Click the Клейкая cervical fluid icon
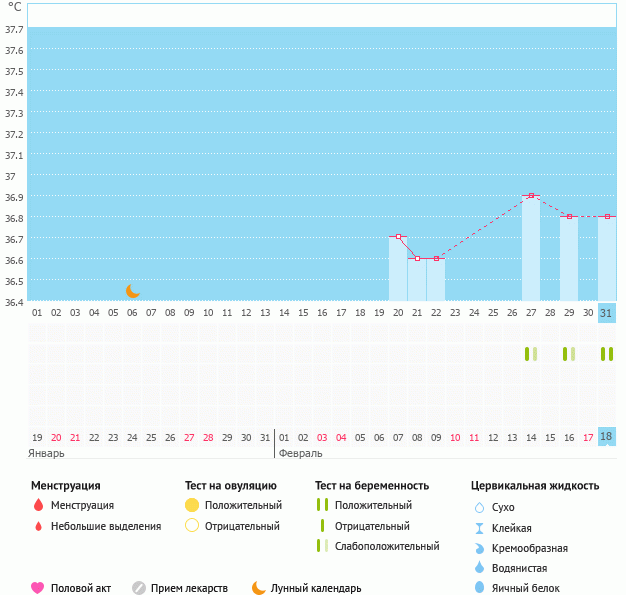 click(x=479, y=528)
